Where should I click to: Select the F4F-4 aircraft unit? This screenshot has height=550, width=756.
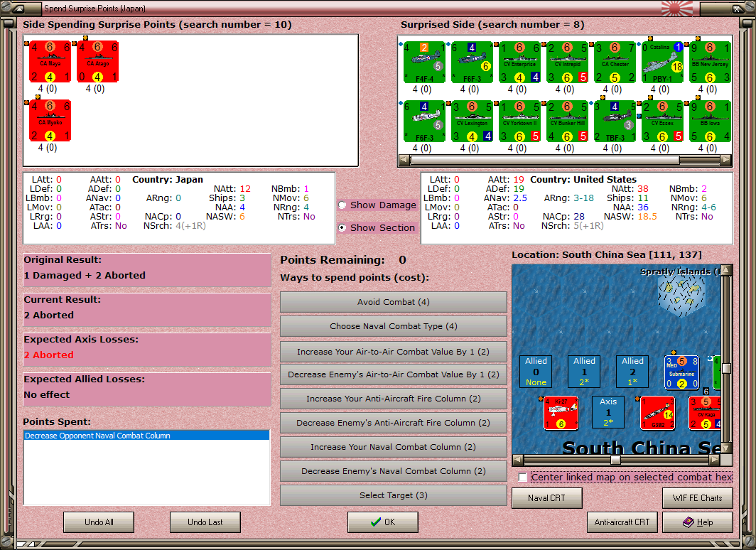click(424, 63)
